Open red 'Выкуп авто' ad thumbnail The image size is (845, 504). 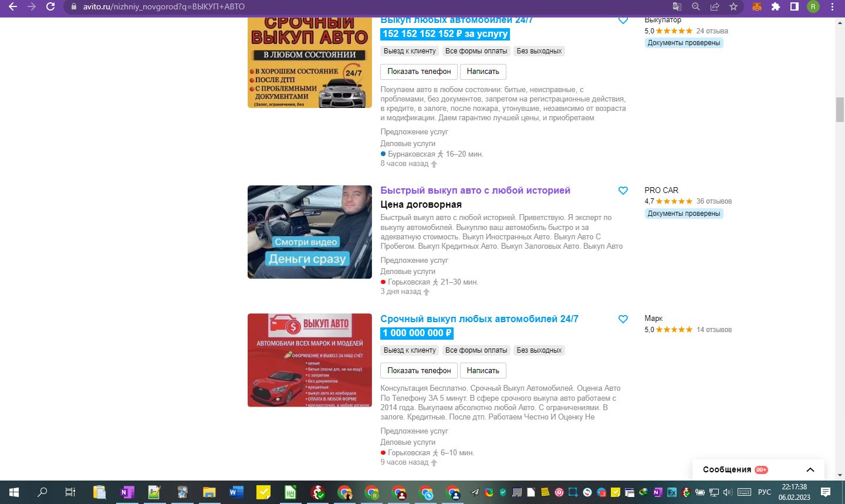310,360
